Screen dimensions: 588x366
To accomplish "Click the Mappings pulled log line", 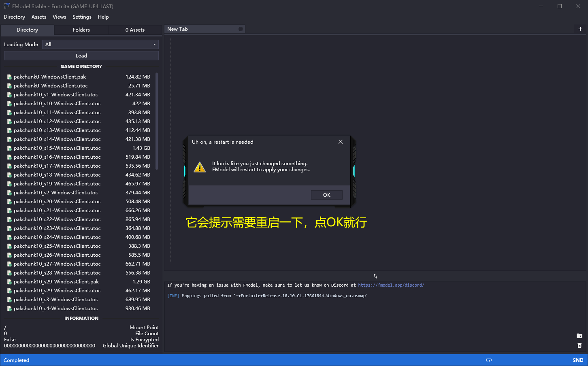I will point(268,296).
